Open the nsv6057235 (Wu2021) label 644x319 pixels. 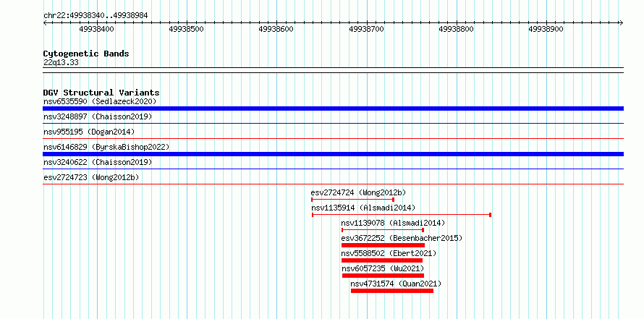click(383, 268)
